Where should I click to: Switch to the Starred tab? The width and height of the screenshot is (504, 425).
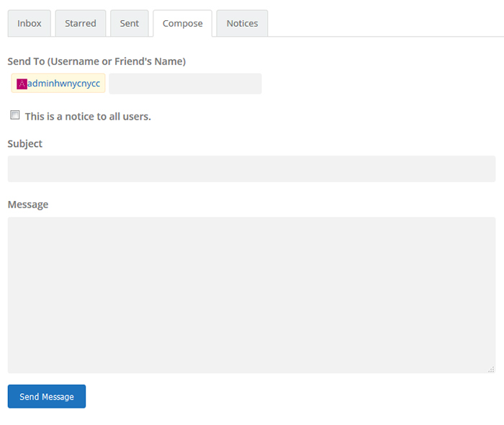point(81,24)
